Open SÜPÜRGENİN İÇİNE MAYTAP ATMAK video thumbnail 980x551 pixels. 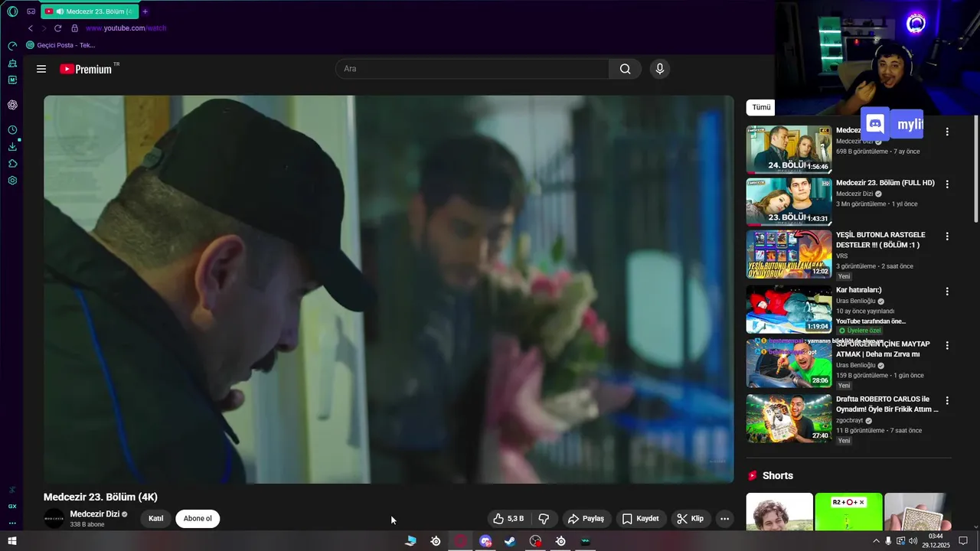coord(789,364)
